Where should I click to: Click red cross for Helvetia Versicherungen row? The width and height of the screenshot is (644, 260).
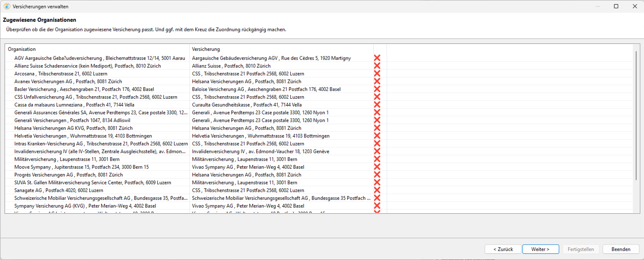point(377,136)
